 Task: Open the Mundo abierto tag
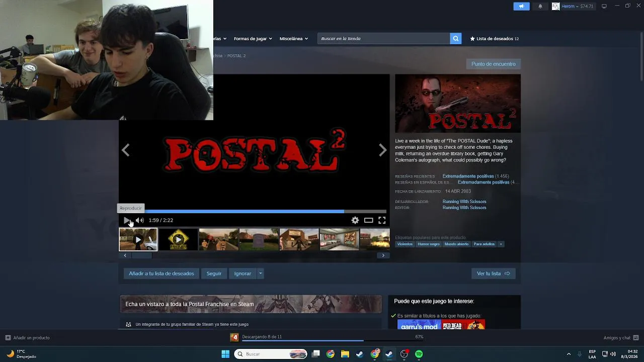click(456, 244)
